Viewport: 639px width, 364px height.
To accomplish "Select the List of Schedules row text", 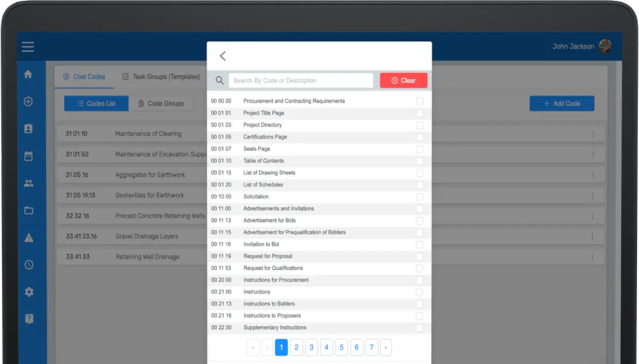I will tap(263, 185).
